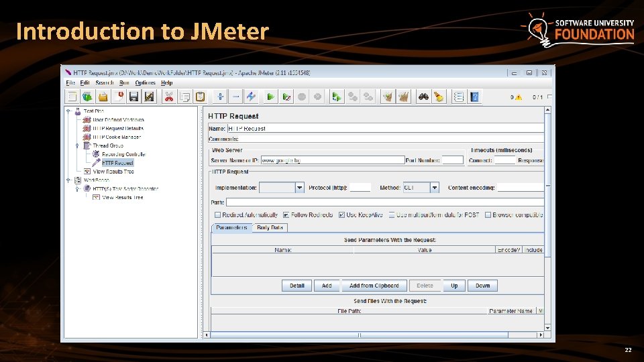Click the Shutdown toolbar icon

[317, 97]
